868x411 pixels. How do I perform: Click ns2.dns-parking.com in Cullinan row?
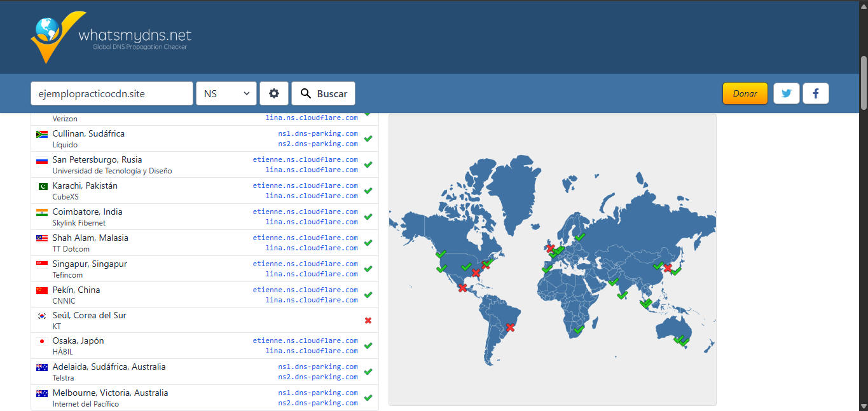point(318,144)
